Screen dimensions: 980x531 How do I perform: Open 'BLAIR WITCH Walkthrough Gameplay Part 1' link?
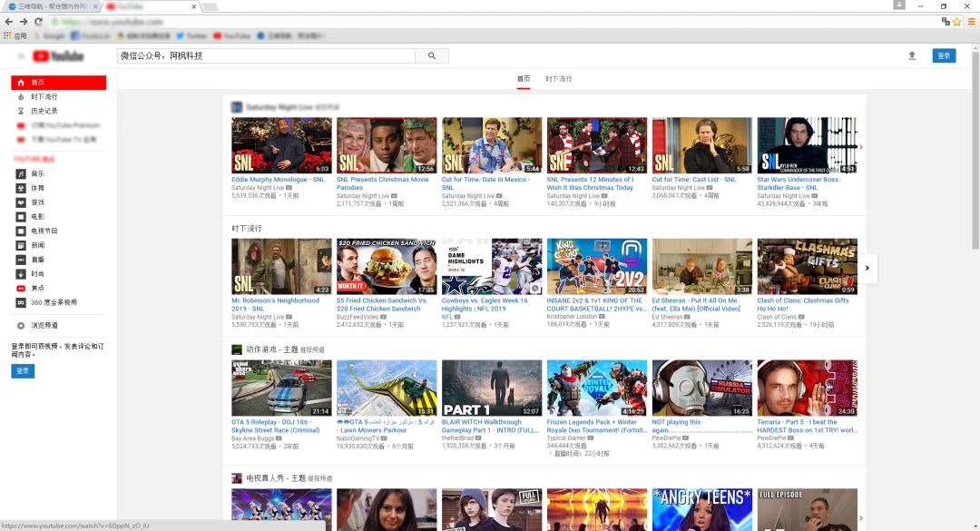tap(490, 426)
